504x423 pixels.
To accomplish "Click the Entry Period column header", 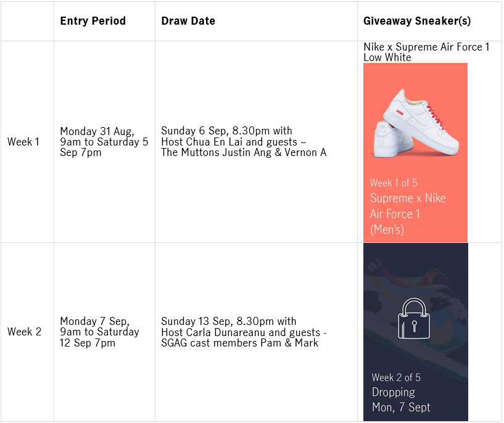I will pyautogui.click(x=93, y=21).
